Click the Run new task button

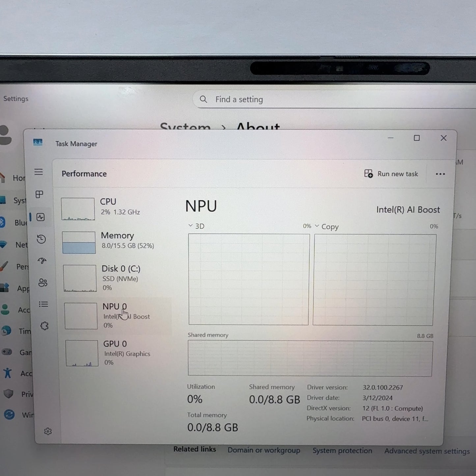point(391,174)
